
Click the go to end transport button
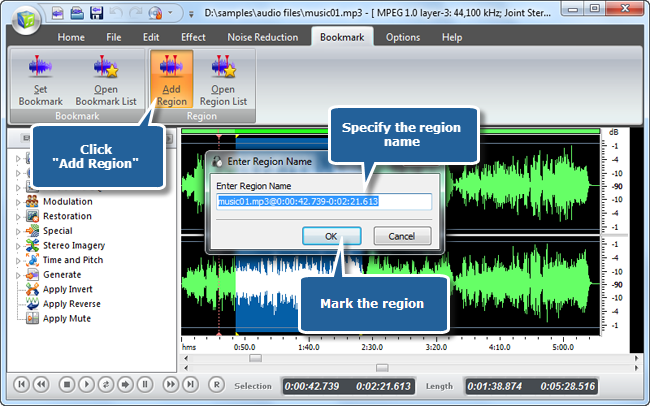click(x=190, y=384)
